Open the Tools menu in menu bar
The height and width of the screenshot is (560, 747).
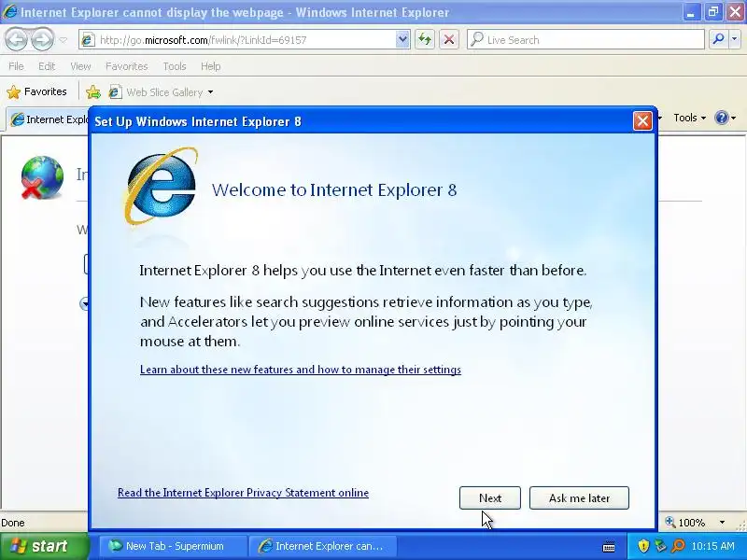[175, 66]
